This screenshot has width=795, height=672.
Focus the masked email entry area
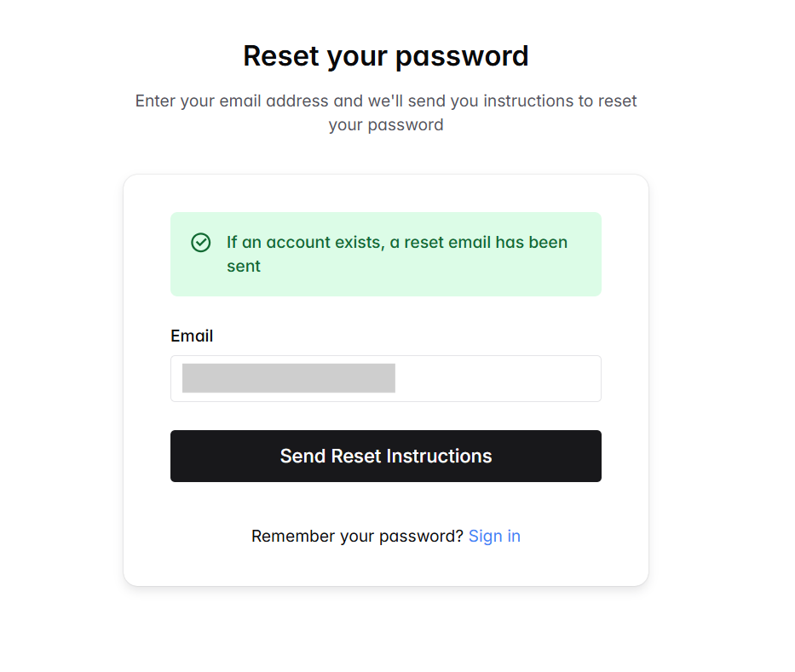pos(288,378)
